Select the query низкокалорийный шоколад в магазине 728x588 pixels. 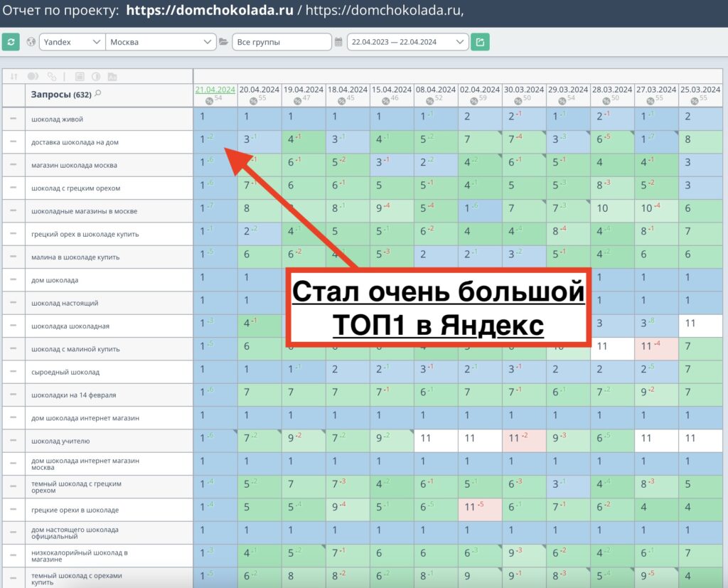coord(80,556)
